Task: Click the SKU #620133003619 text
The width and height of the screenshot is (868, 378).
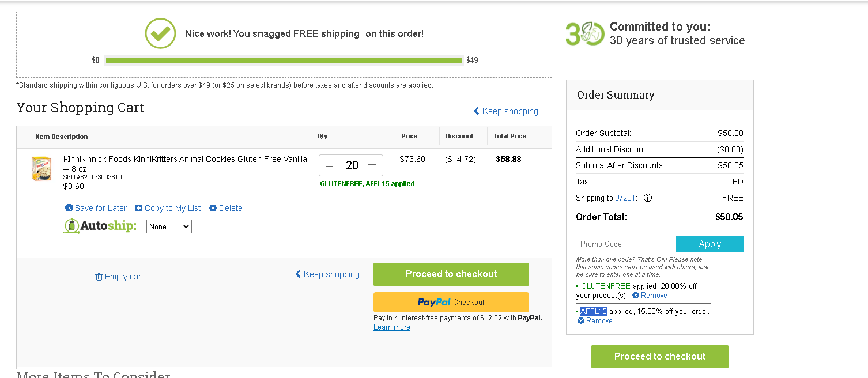Action: click(x=92, y=177)
